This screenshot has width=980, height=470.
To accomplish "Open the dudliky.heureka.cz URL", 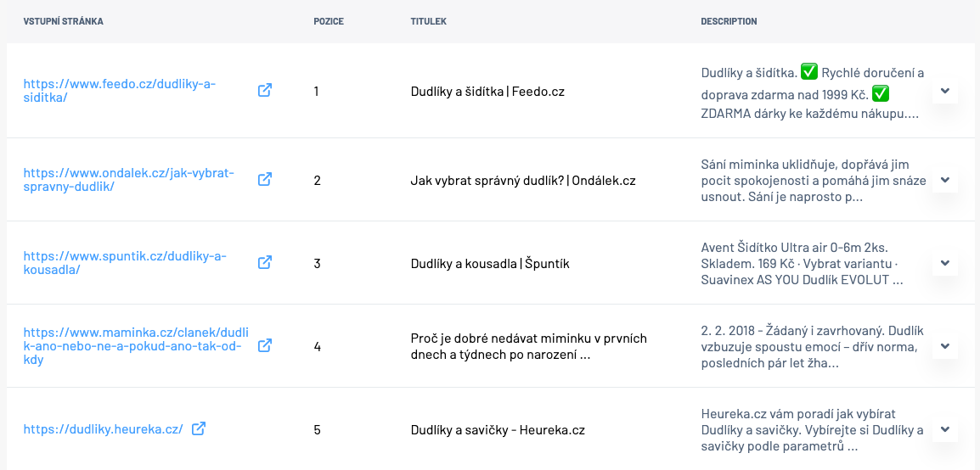I will pyautogui.click(x=103, y=429).
